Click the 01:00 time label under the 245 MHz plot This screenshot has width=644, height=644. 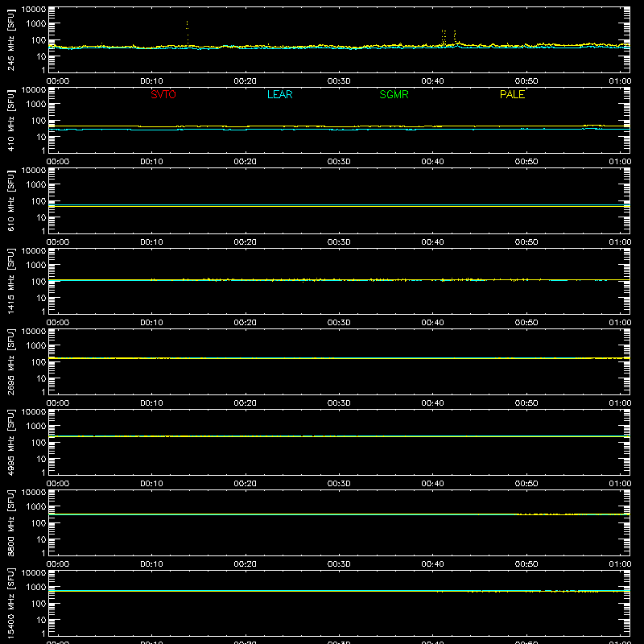click(x=620, y=81)
